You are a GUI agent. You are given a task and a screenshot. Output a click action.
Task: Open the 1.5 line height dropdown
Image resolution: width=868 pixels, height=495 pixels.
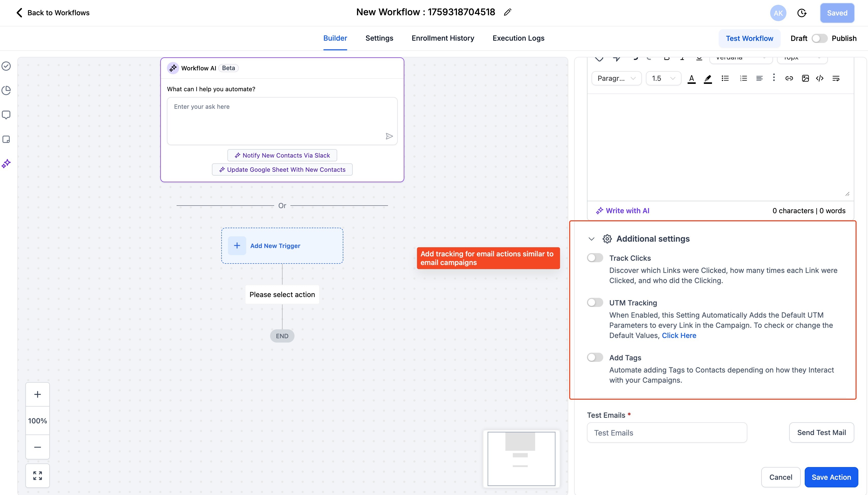click(663, 78)
